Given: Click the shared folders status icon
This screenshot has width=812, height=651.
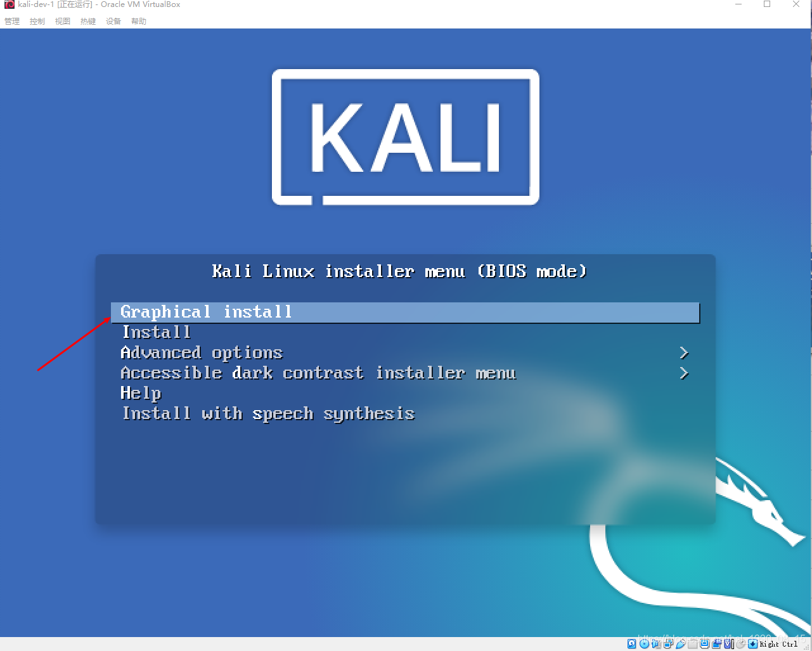Looking at the screenshot, I should pos(692,644).
